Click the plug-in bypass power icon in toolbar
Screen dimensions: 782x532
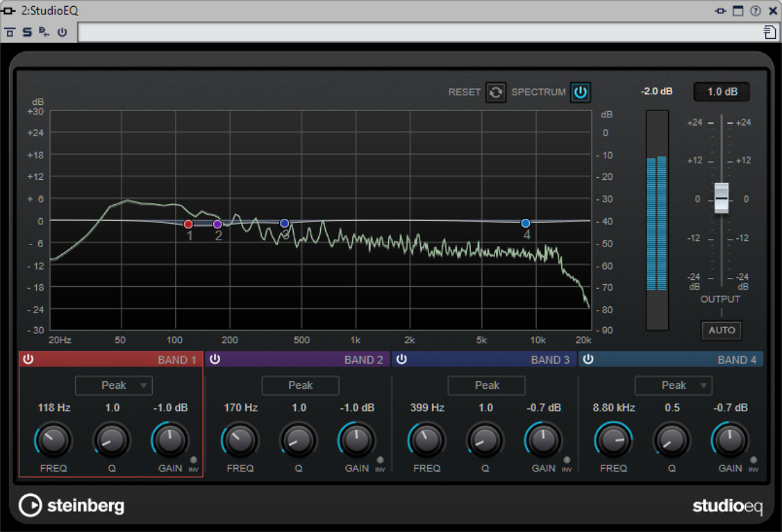click(x=62, y=33)
